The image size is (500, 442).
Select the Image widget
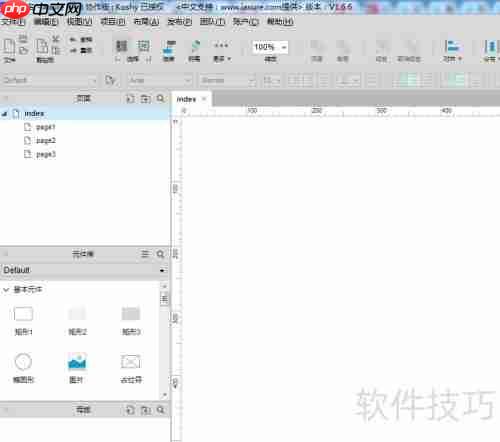77,368
